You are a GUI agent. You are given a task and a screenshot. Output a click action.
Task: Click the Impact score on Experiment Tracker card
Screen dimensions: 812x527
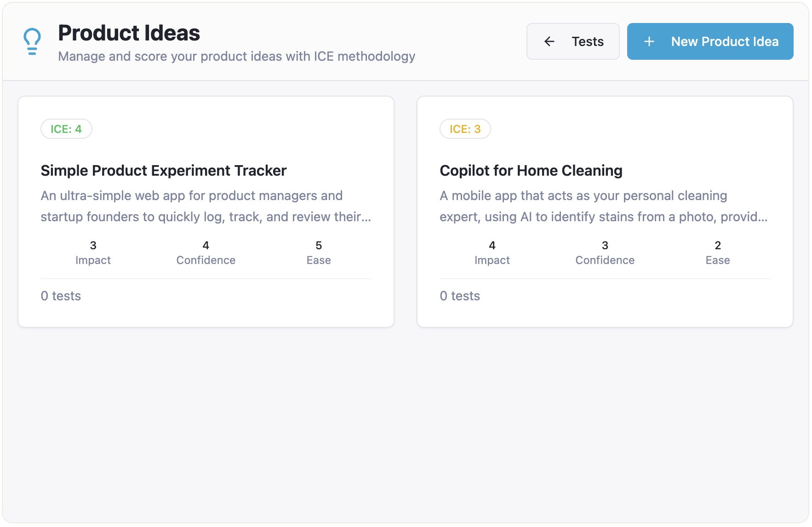pos(93,252)
